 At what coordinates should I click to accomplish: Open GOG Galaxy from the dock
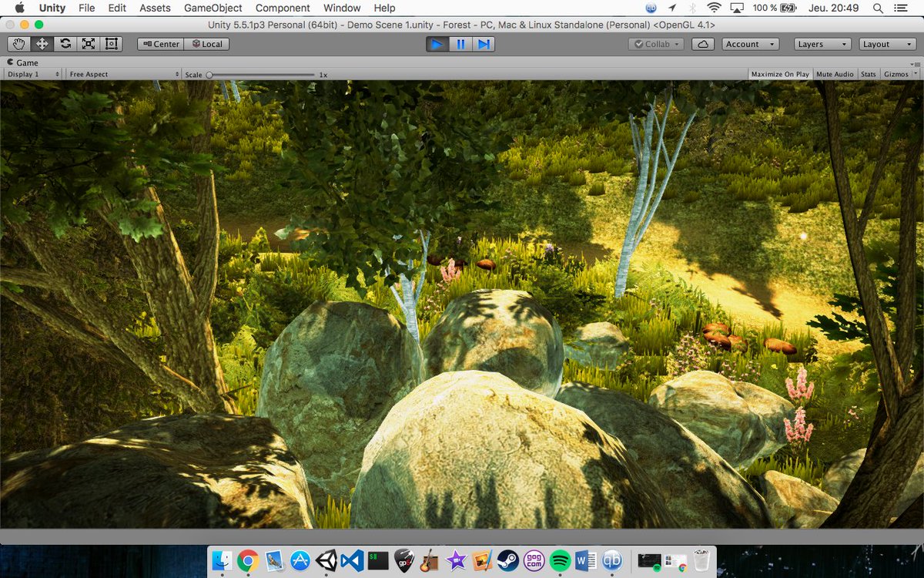[534, 561]
